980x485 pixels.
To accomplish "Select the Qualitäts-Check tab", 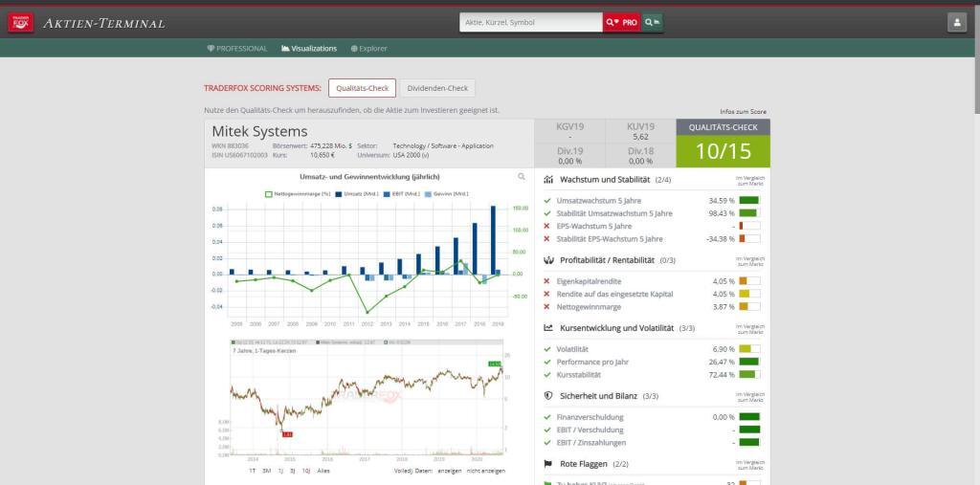I will click(362, 88).
